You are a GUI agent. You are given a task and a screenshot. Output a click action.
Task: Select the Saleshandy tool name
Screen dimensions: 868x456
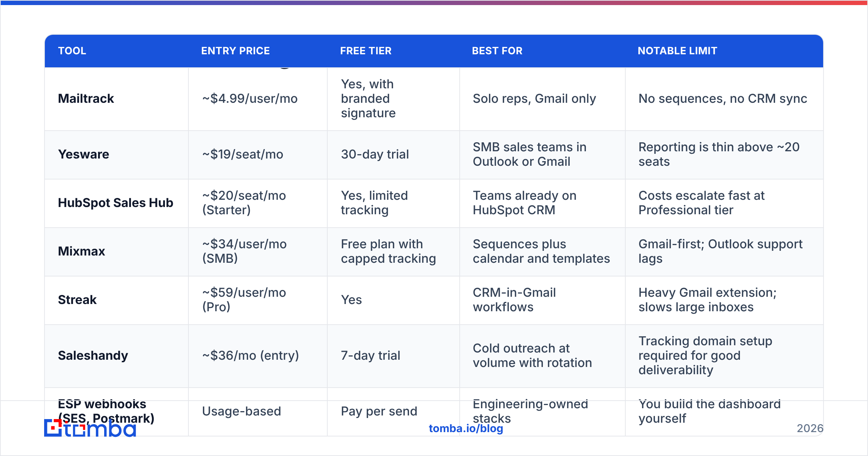point(93,355)
